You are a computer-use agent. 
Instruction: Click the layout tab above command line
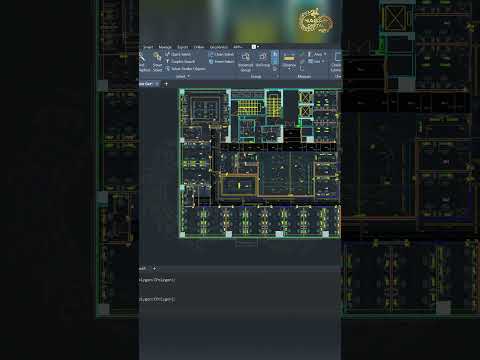coord(143,268)
